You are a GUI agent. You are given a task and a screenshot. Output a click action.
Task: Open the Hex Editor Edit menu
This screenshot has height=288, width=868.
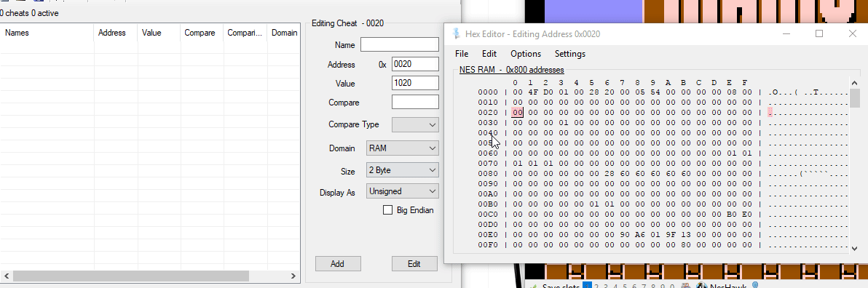[x=489, y=54]
